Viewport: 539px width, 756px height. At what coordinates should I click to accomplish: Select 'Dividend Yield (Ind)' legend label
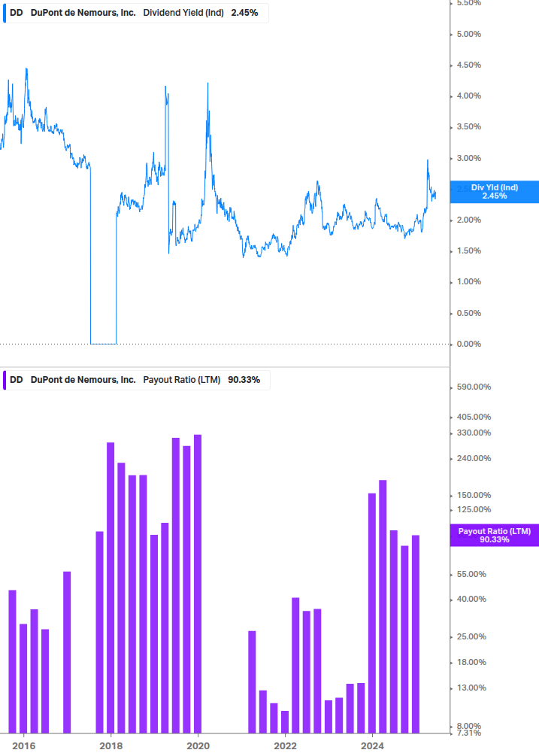coord(183,13)
